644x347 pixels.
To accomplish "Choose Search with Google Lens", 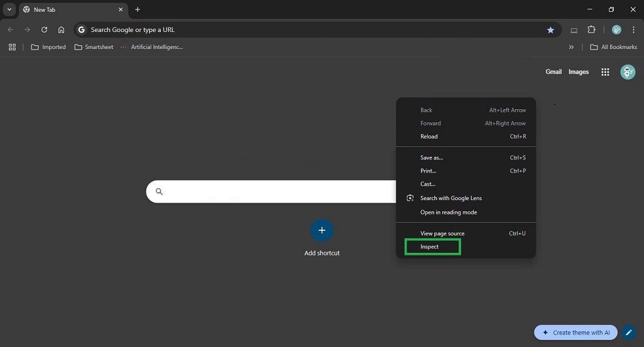I will [466, 198].
